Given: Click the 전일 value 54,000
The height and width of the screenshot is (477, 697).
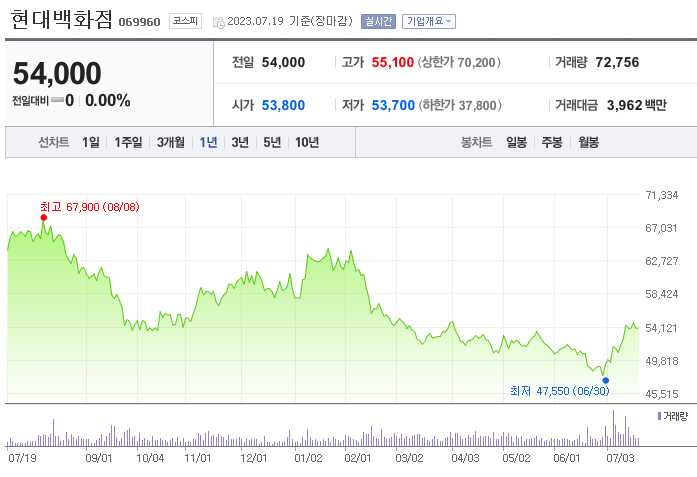Looking at the screenshot, I should (x=283, y=62).
